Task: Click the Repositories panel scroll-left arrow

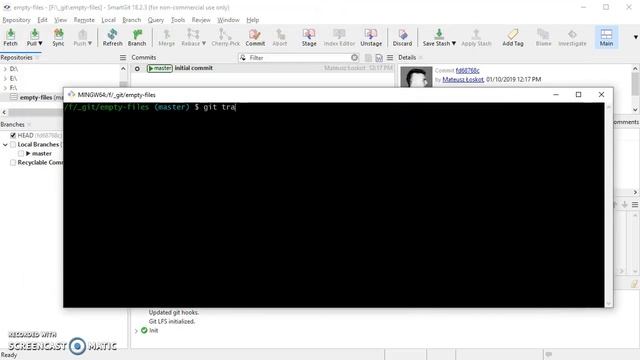Action: click(x=4, y=112)
